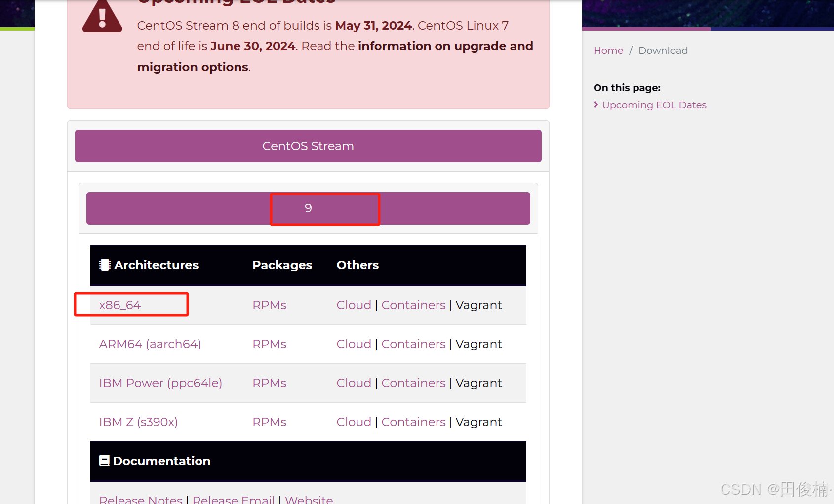This screenshot has height=504, width=834.
Task: Open the IBM Z (s390x) link
Action: 138,422
